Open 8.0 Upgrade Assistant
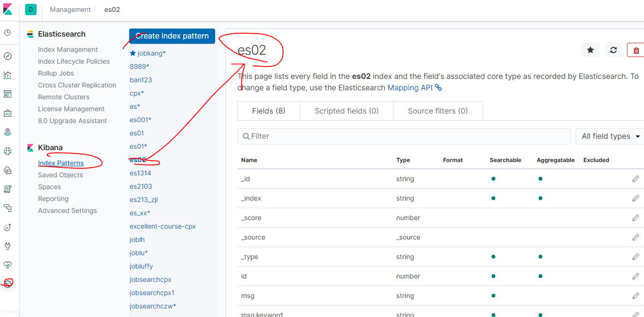 tap(72, 121)
